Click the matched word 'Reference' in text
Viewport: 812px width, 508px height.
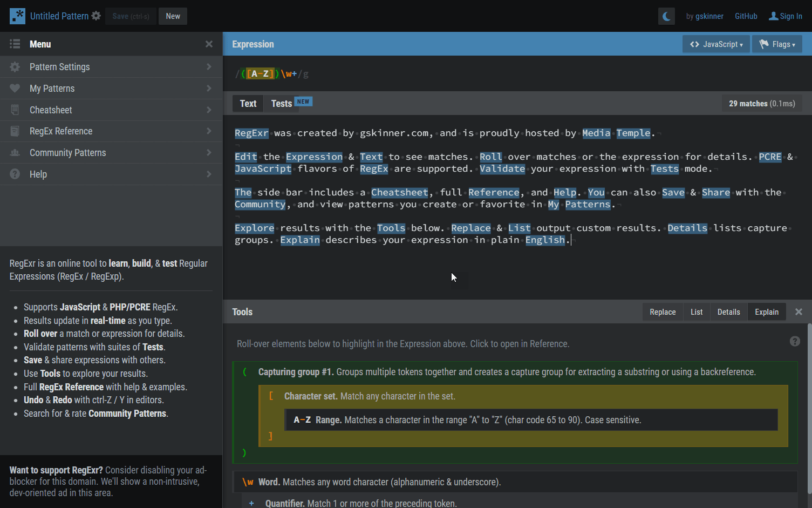coord(494,193)
